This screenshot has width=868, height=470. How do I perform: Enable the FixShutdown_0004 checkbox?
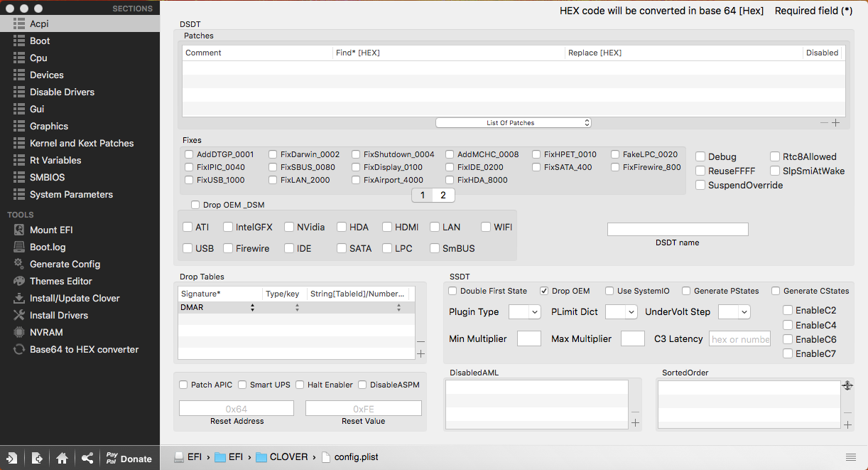[357, 154]
